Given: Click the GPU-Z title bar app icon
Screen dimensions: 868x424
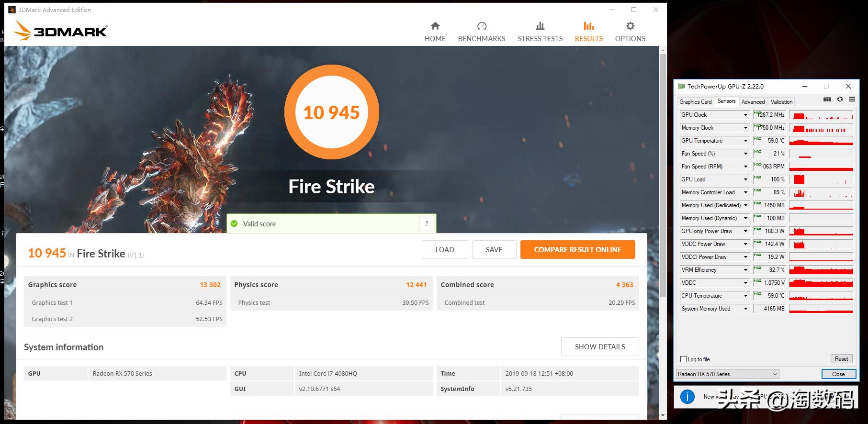Looking at the screenshot, I should click(x=681, y=87).
